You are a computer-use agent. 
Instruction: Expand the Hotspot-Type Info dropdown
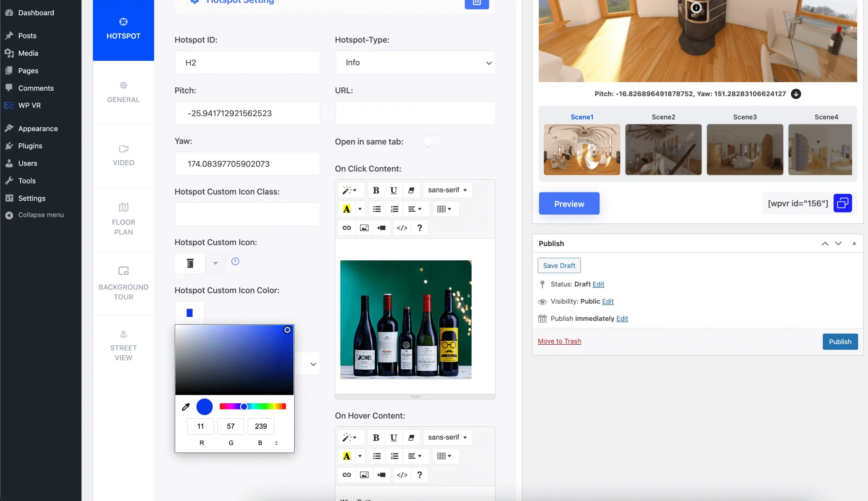pyautogui.click(x=415, y=62)
